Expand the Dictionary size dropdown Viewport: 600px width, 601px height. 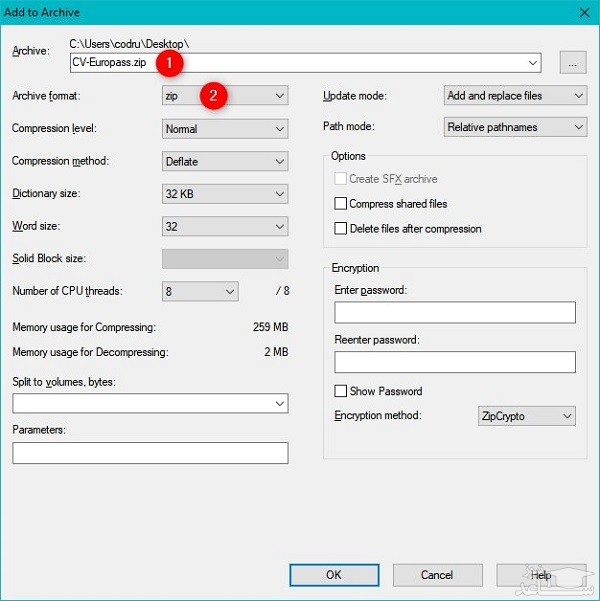[225, 194]
